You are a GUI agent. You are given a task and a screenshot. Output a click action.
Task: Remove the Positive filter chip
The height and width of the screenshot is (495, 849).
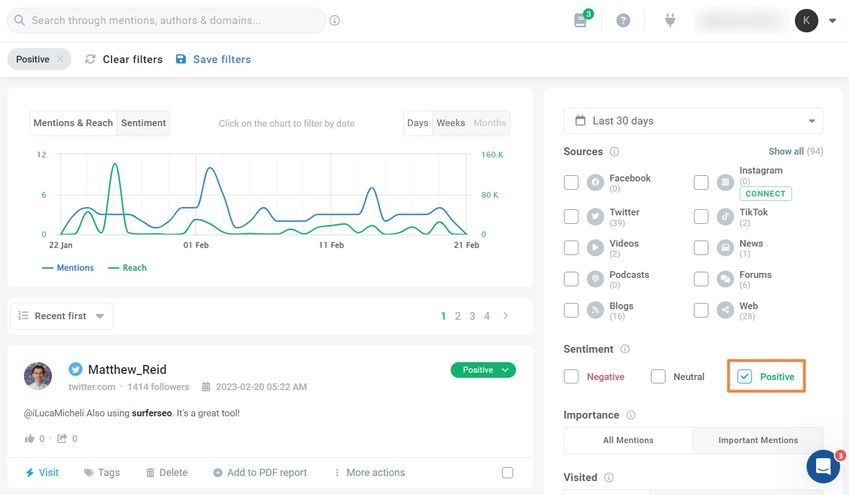pyautogui.click(x=60, y=59)
